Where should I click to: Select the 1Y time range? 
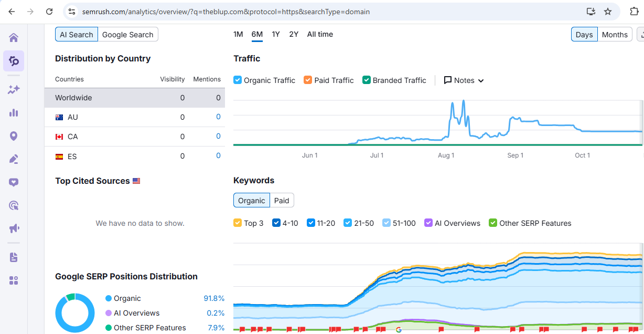click(276, 34)
